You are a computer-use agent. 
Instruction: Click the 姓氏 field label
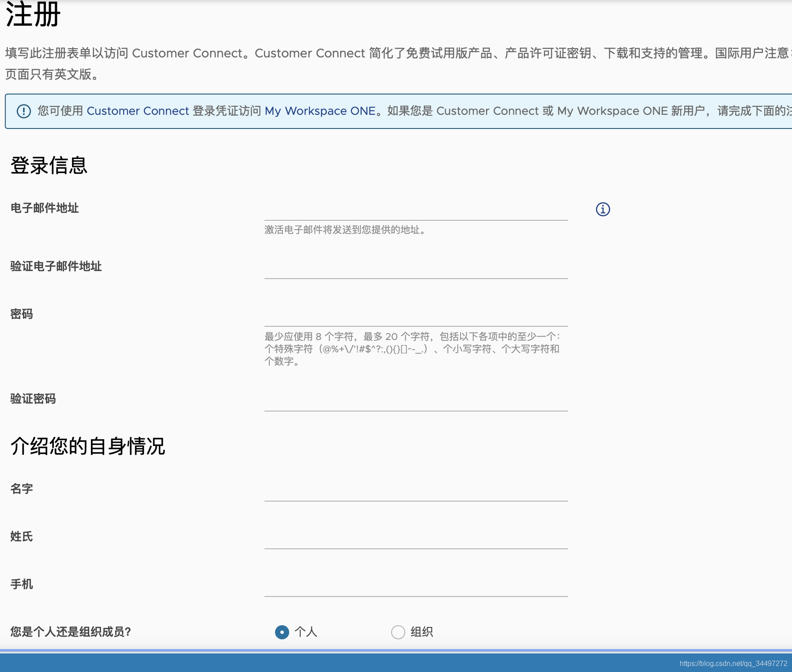(22, 536)
